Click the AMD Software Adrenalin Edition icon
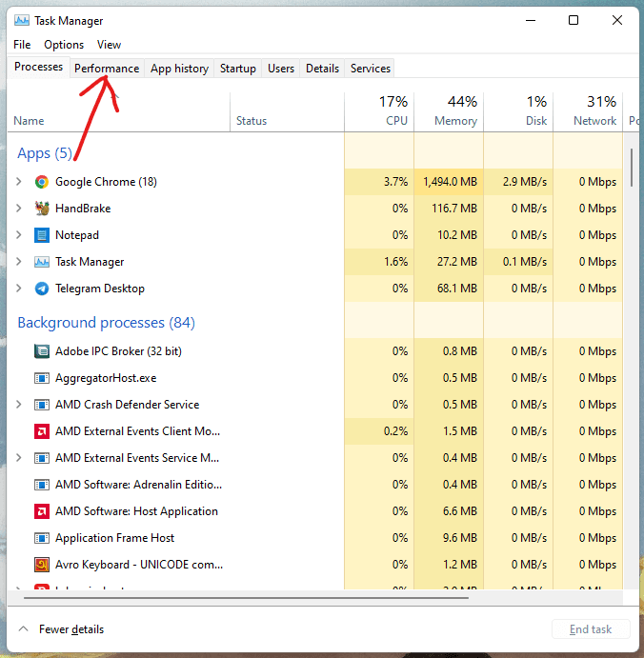 pos(42,485)
